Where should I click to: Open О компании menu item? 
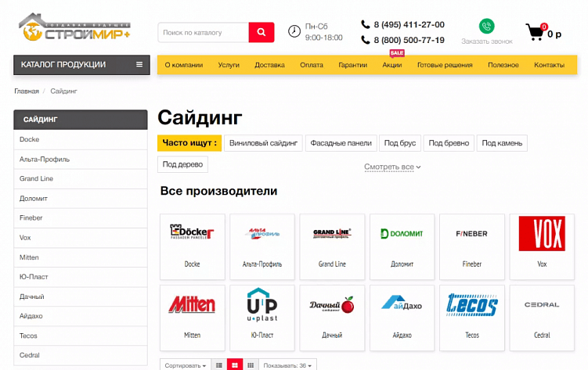point(184,65)
